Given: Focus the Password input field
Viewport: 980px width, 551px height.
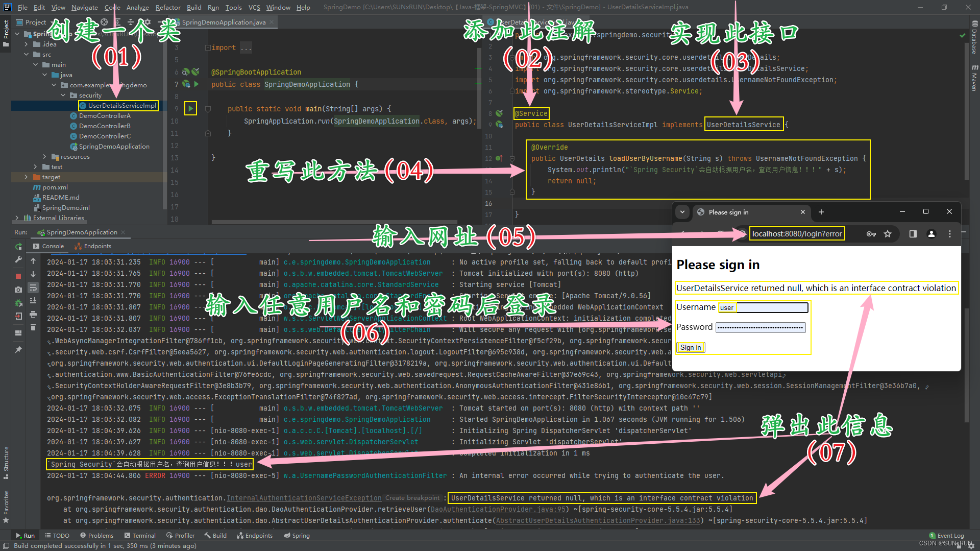Looking at the screenshot, I should click(761, 327).
